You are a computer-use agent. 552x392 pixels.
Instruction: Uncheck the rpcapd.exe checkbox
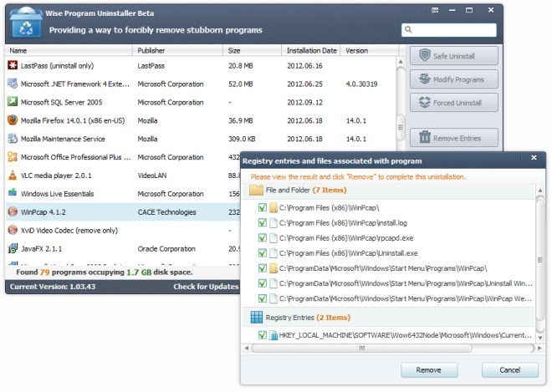263,238
